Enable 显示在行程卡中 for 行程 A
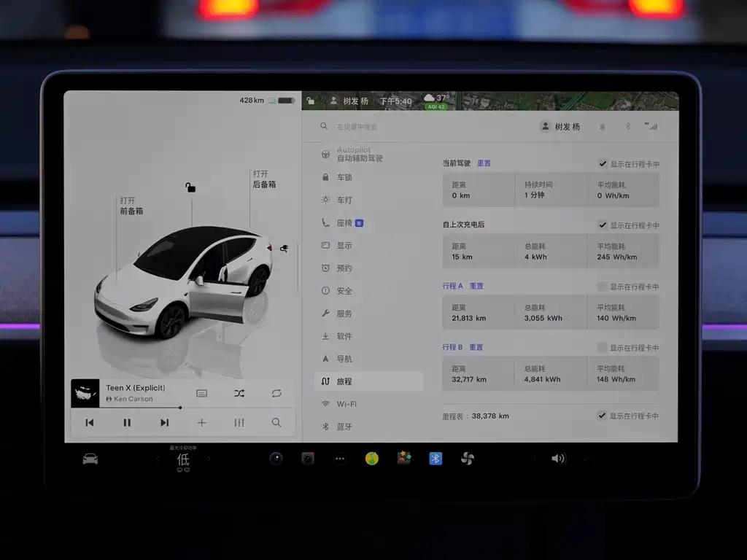The height and width of the screenshot is (560, 747). [602, 287]
